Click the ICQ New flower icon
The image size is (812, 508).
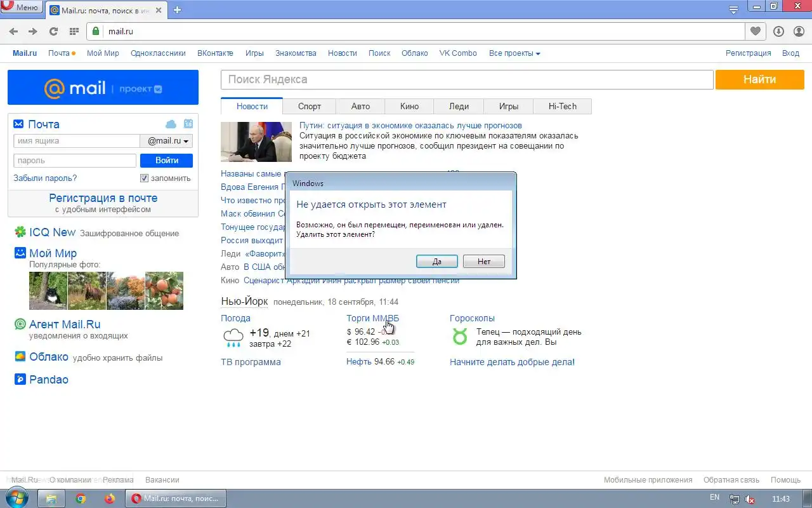(20, 232)
